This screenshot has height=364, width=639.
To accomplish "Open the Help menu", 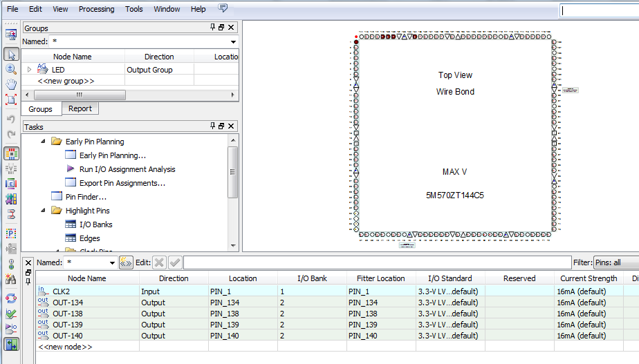I will [198, 9].
